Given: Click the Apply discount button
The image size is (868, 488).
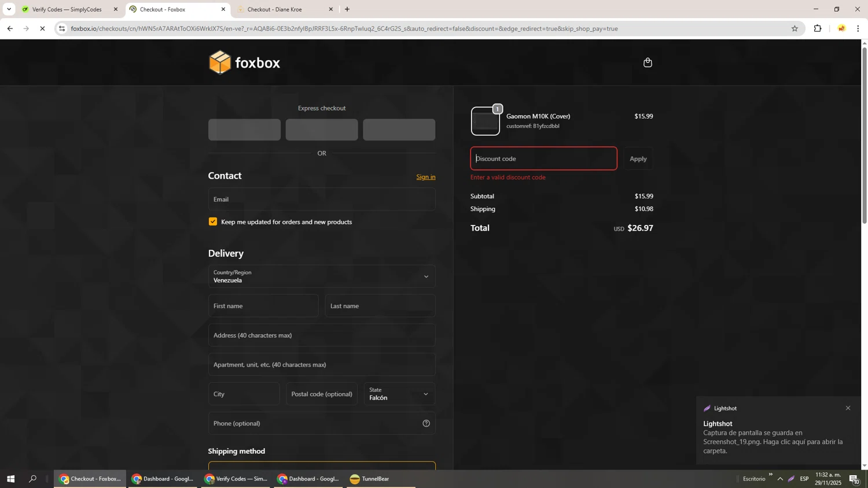Looking at the screenshot, I should click(638, 158).
